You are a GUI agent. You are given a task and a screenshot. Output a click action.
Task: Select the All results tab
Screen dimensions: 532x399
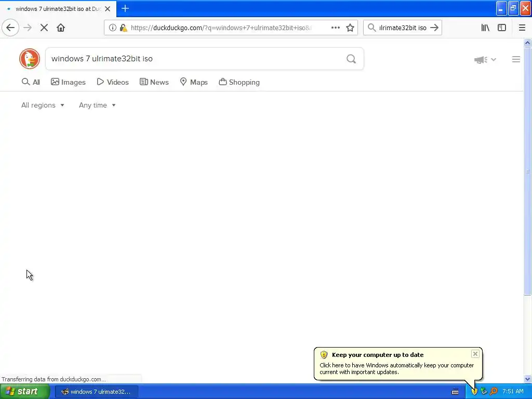coord(31,82)
